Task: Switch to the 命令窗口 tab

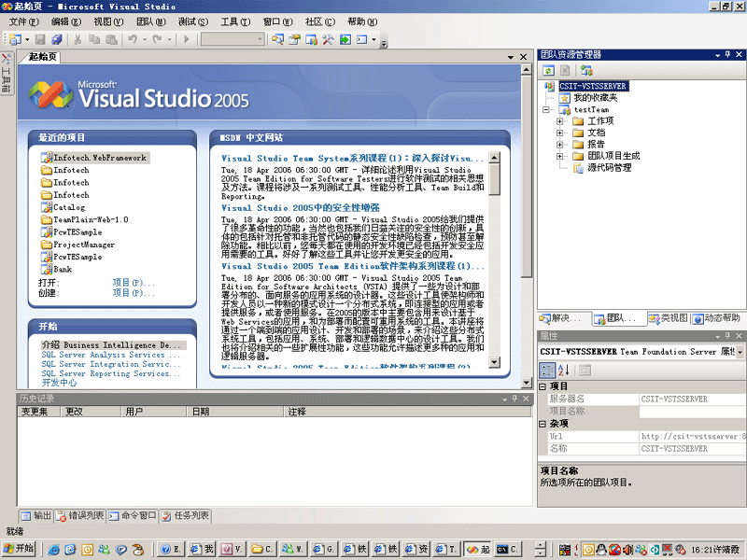Action: coord(132,516)
